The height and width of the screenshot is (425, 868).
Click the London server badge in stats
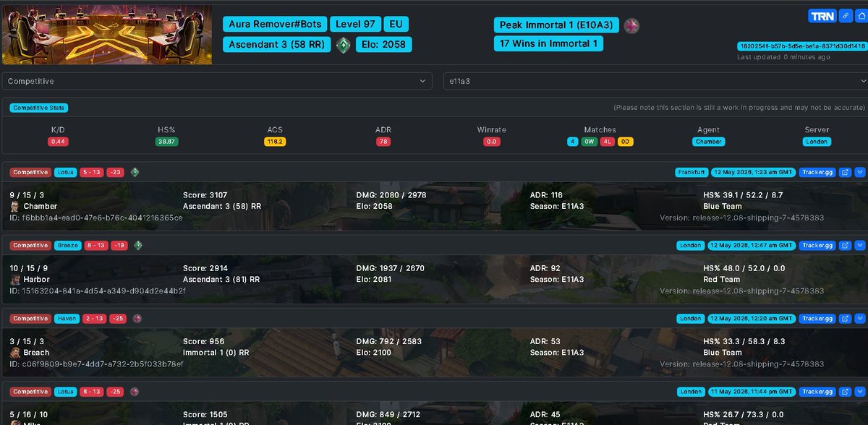pyautogui.click(x=817, y=142)
